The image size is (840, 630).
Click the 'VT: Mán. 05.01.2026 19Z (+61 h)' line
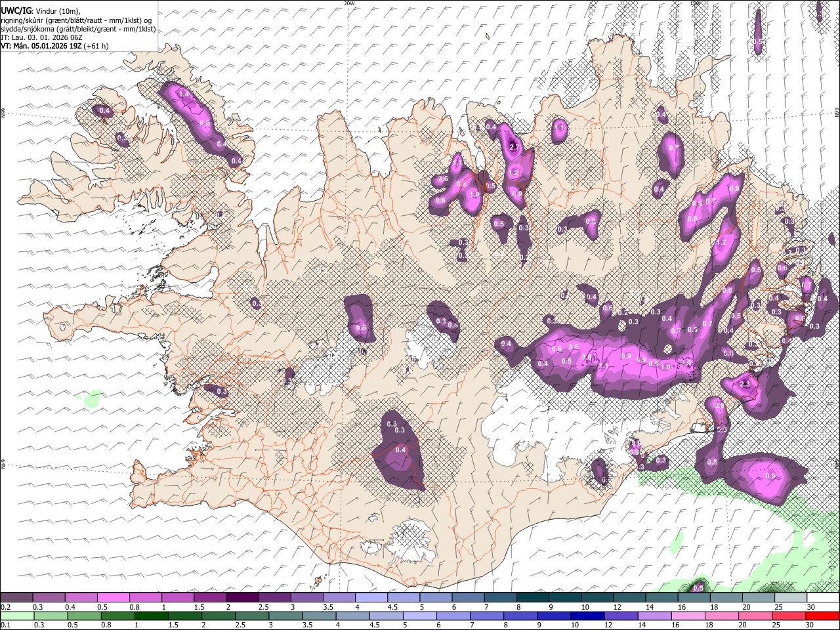[x=54, y=46]
